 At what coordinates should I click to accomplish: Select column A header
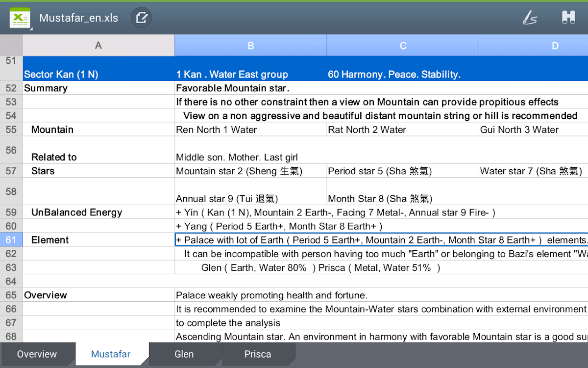pos(98,46)
